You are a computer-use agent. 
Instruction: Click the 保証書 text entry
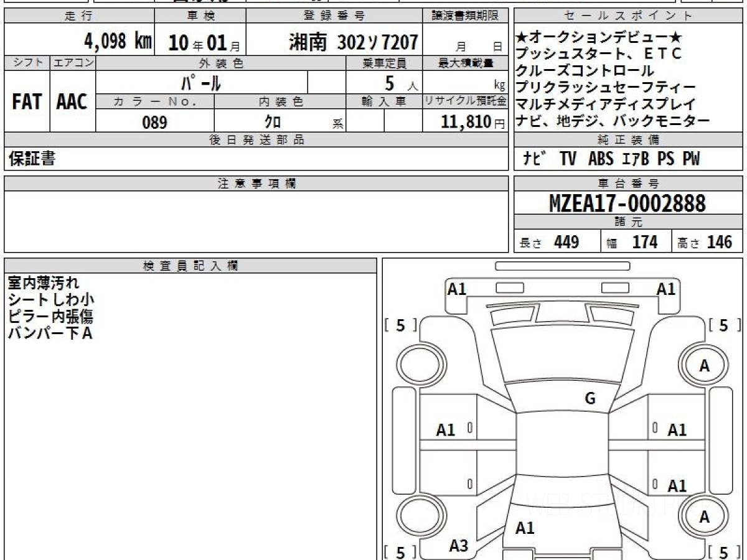(x=32, y=159)
